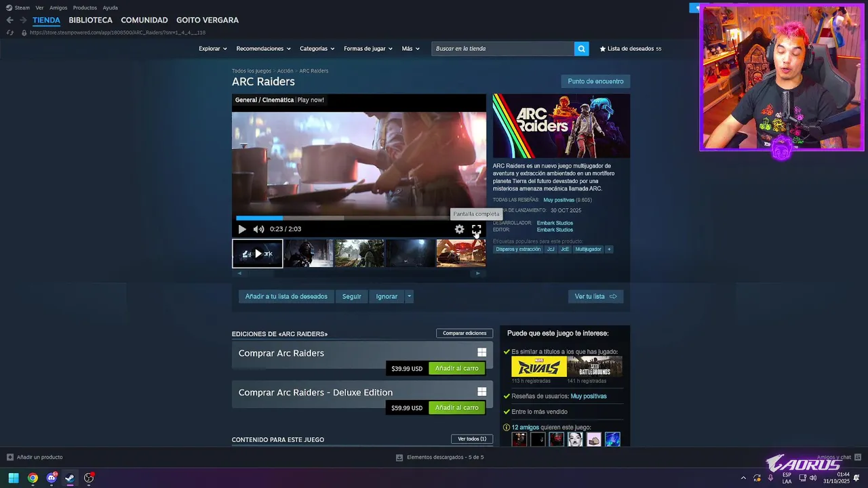Screen dimensions: 868x488
Task: Open the Amigos menu
Action: point(58,8)
